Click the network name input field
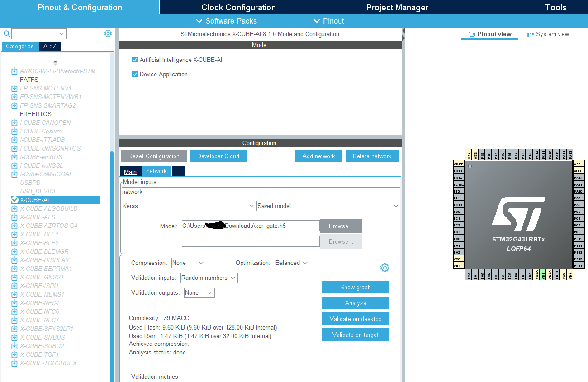 tap(261, 192)
